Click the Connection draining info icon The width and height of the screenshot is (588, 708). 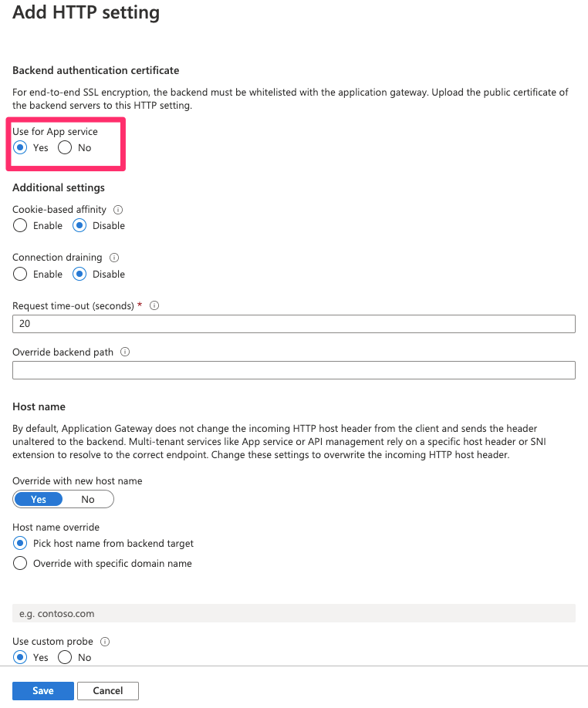tap(114, 258)
